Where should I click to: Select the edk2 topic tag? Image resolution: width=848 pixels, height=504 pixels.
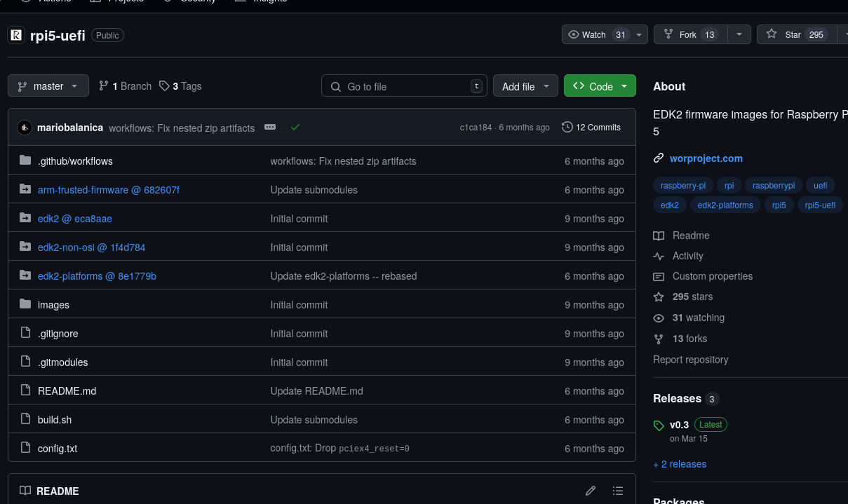pos(670,205)
